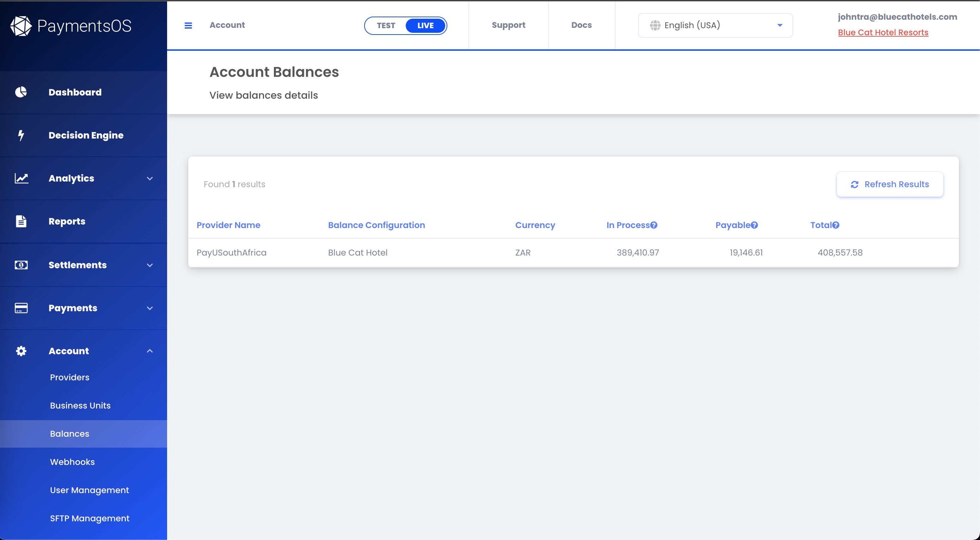Click the Reports document icon
Viewport: 980px width, 540px height.
pyautogui.click(x=21, y=221)
